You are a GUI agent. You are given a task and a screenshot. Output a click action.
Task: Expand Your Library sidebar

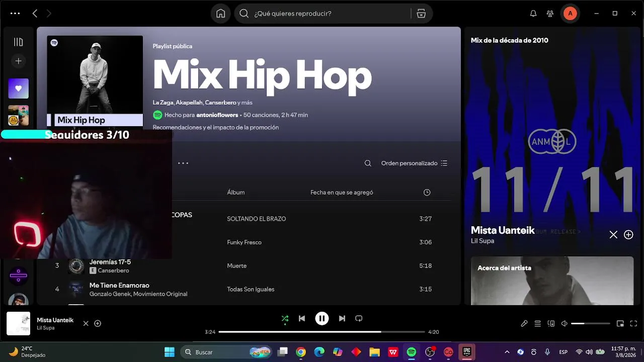(x=18, y=42)
